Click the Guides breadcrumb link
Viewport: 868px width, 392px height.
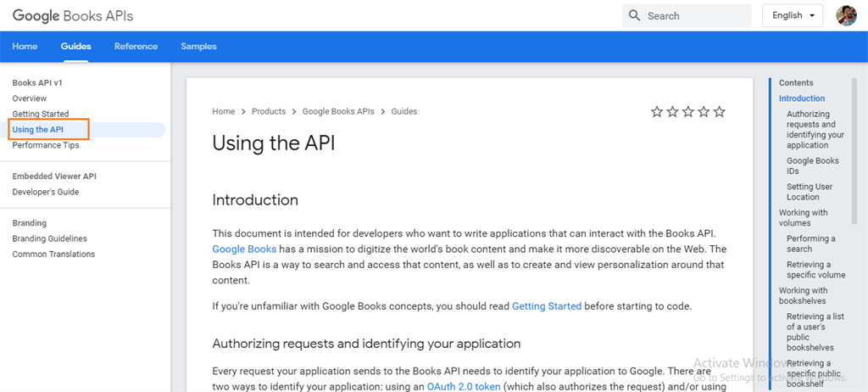coord(404,111)
